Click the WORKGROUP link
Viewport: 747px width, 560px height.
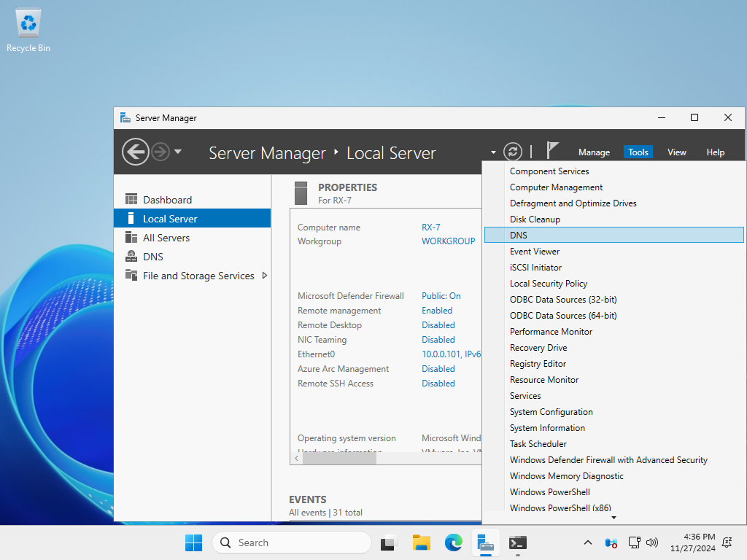click(449, 241)
